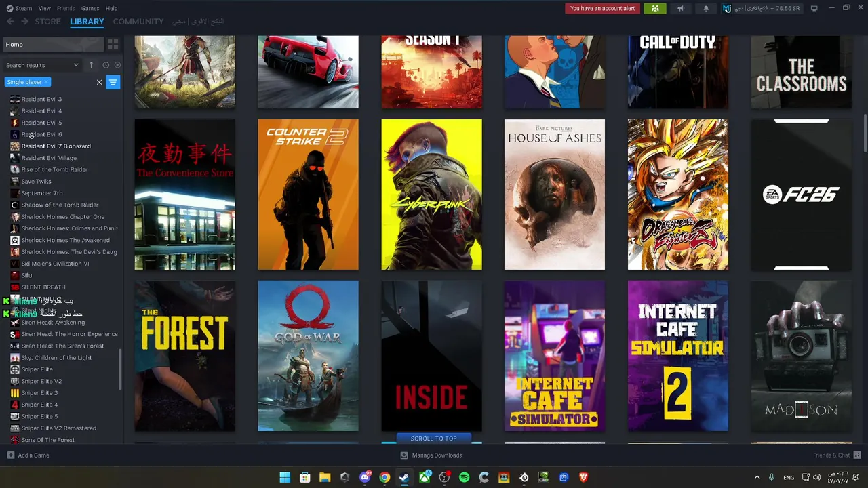Select Sifu in game list
Image resolution: width=868 pixels, height=488 pixels.
click(26, 276)
